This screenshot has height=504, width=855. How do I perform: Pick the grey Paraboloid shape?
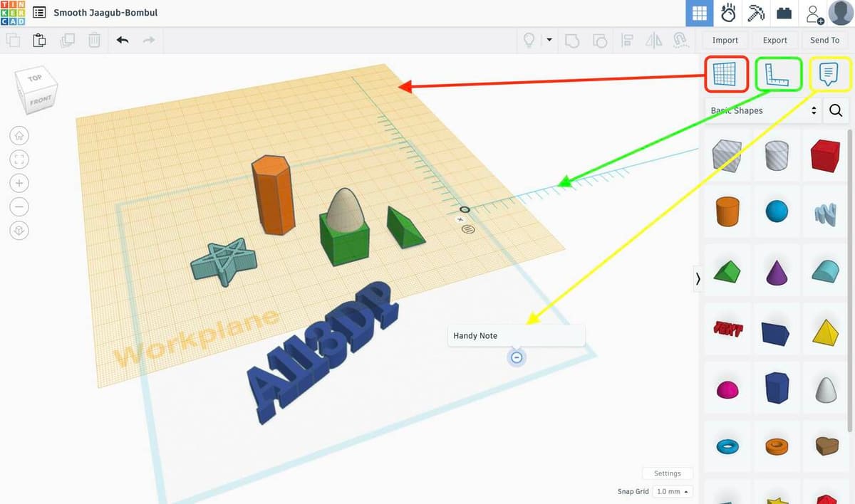click(x=825, y=389)
